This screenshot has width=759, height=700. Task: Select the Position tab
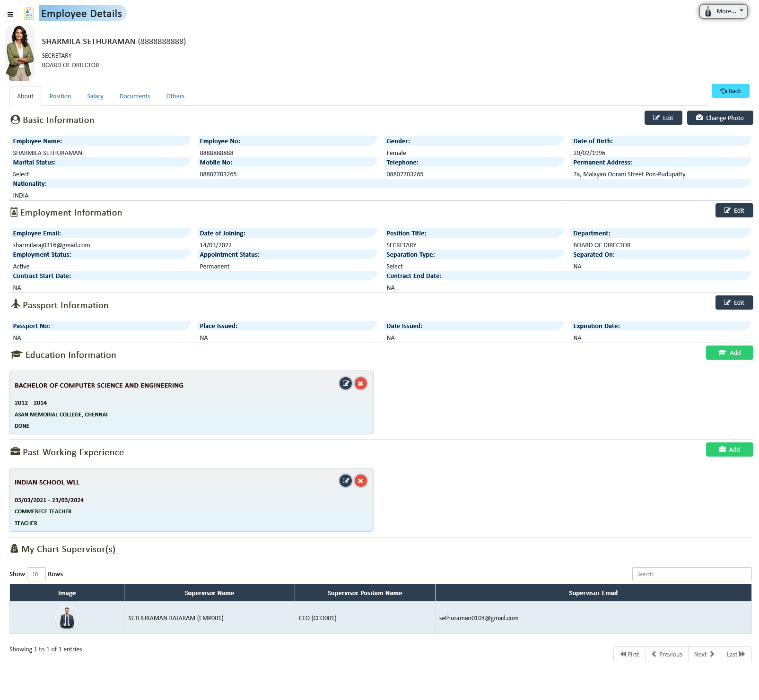tap(60, 96)
